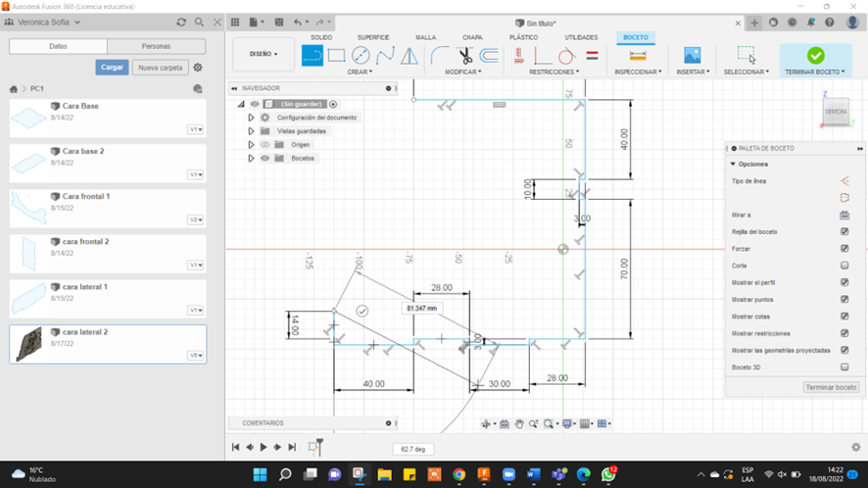Click the green Finish Sketch checkmark
868x488 pixels.
(x=815, y=56)
